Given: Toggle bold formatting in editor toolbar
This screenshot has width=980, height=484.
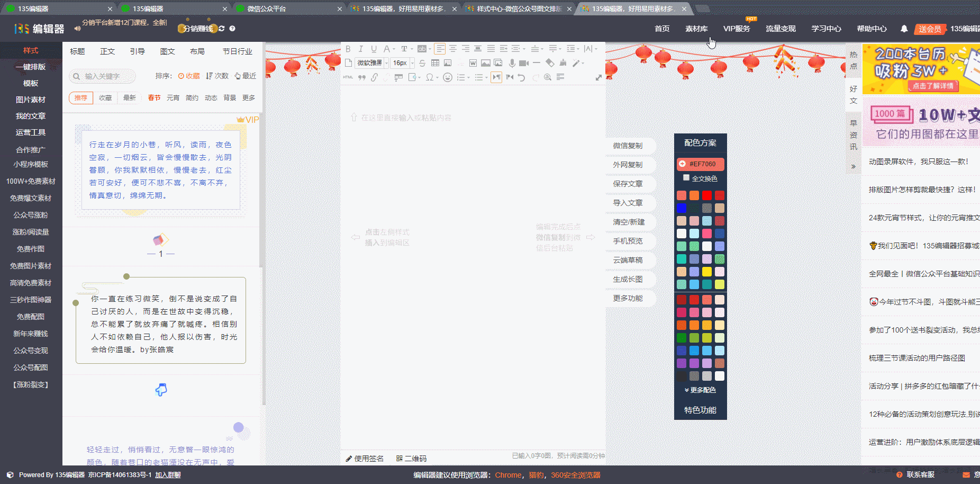Looking at the screenshot, I should [348, 49].
